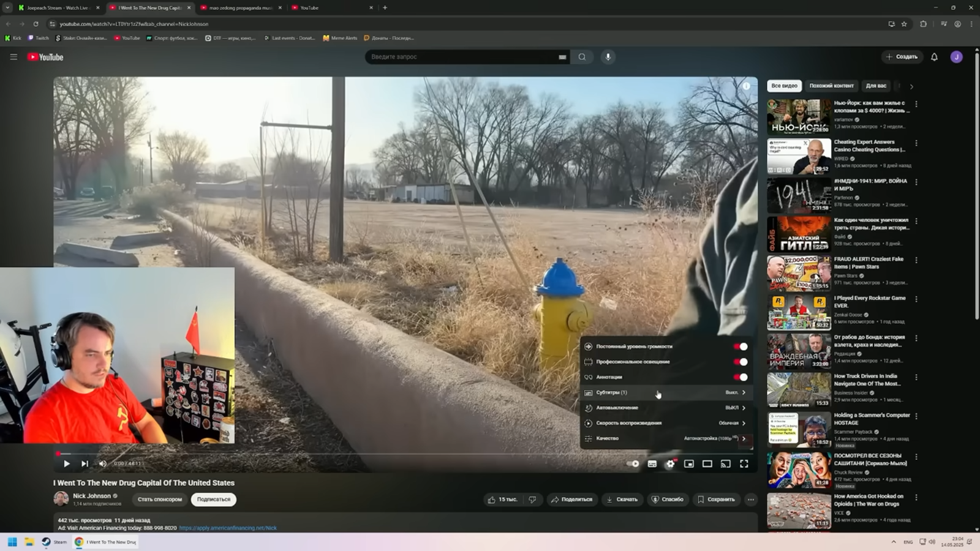Screen dimensions: 980x551
Task: Show more filter chips with the arrow
Action: click(x=911, y=86)
